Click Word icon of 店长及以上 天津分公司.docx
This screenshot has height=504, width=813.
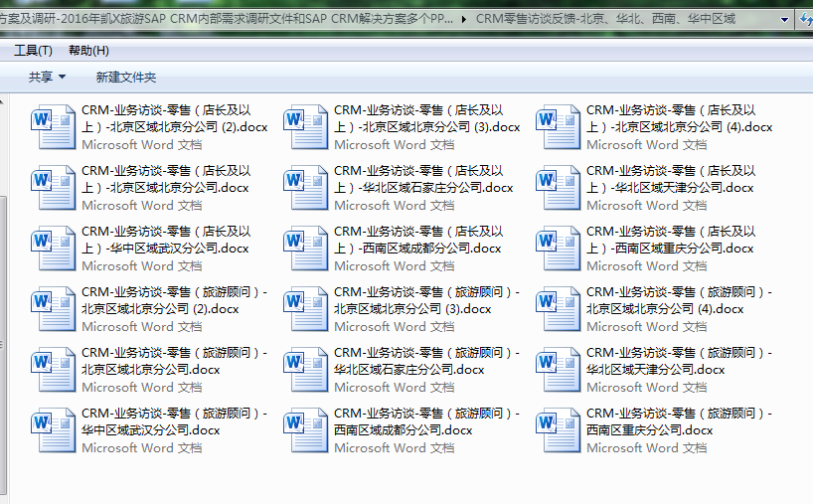tap(559, 188)
